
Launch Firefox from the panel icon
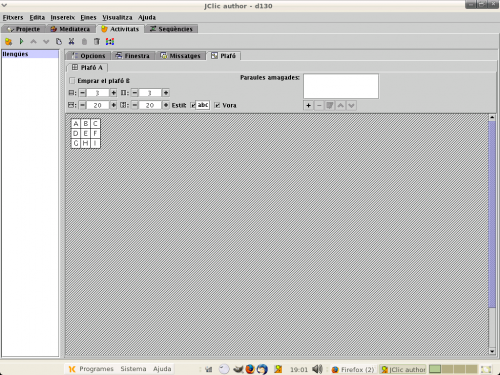[x=250, y=369]
